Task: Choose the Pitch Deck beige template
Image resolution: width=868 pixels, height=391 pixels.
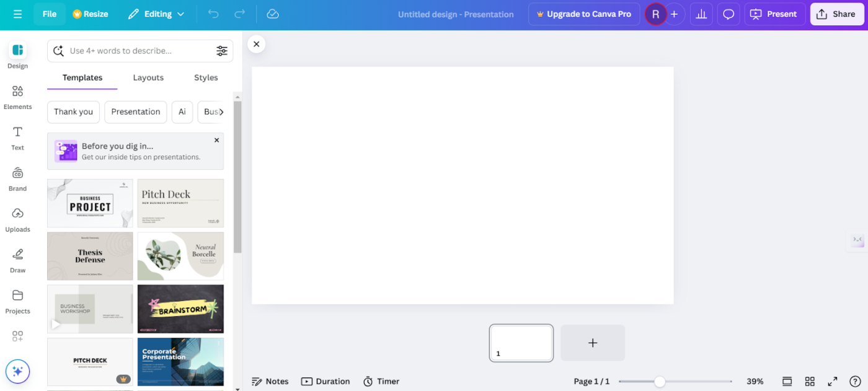Action: 180,203
